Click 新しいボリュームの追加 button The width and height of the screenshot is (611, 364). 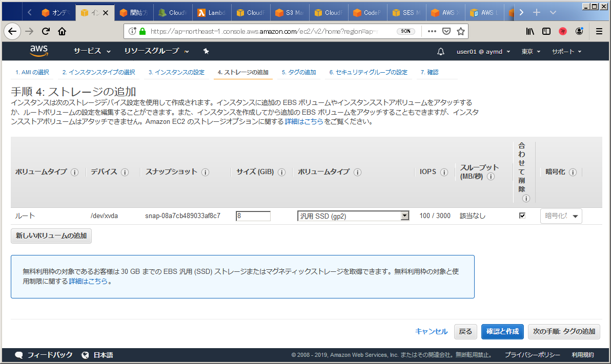(51, 236)
